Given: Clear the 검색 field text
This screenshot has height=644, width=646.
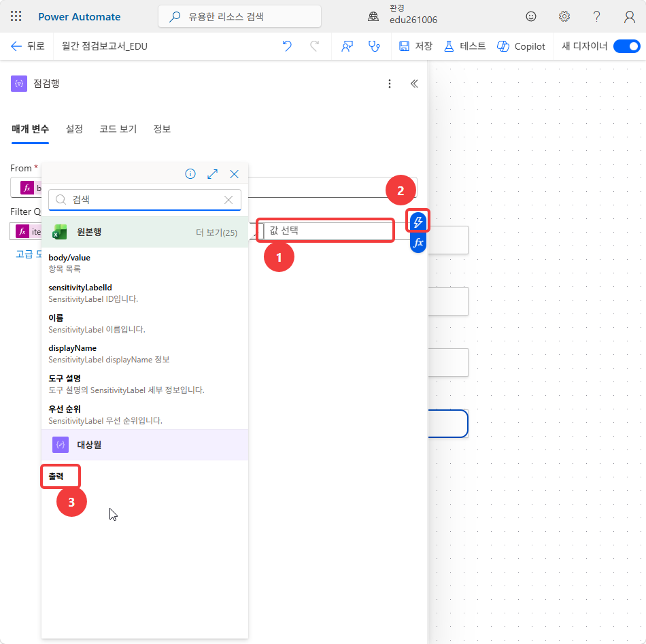Looking at the screenshot, I should (x=228, y=200).
